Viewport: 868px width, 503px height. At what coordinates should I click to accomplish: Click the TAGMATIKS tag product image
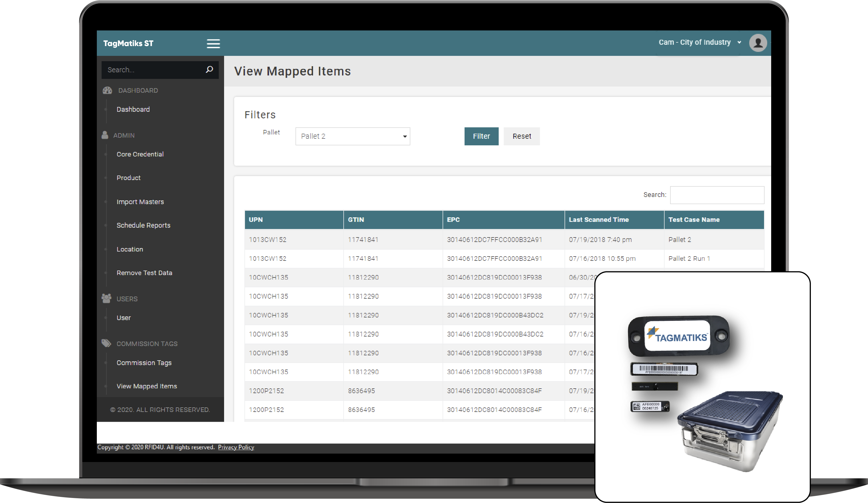678,336
